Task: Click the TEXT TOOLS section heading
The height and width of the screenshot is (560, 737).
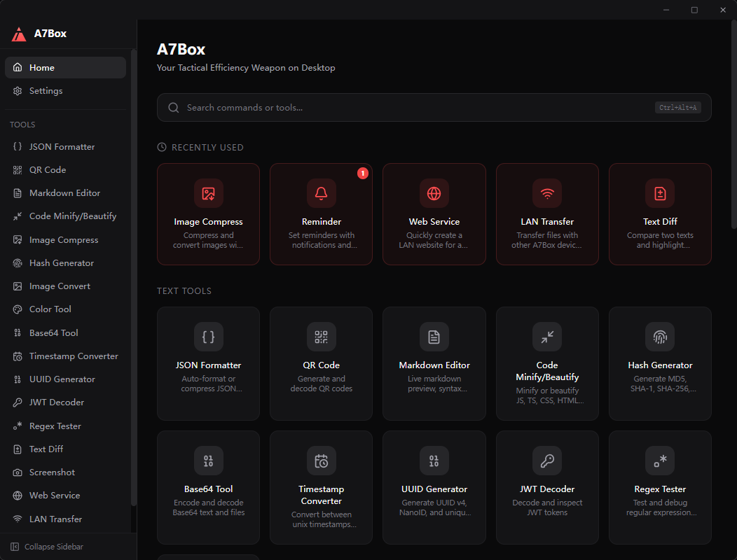Action: tap(184, 290)
